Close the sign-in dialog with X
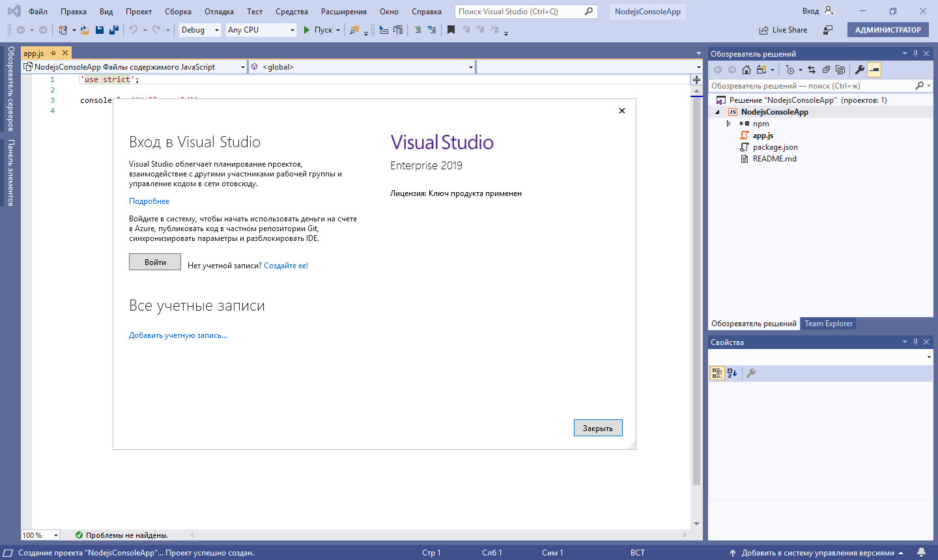Viewport: 938px width, 560px height. click(622, 111)
